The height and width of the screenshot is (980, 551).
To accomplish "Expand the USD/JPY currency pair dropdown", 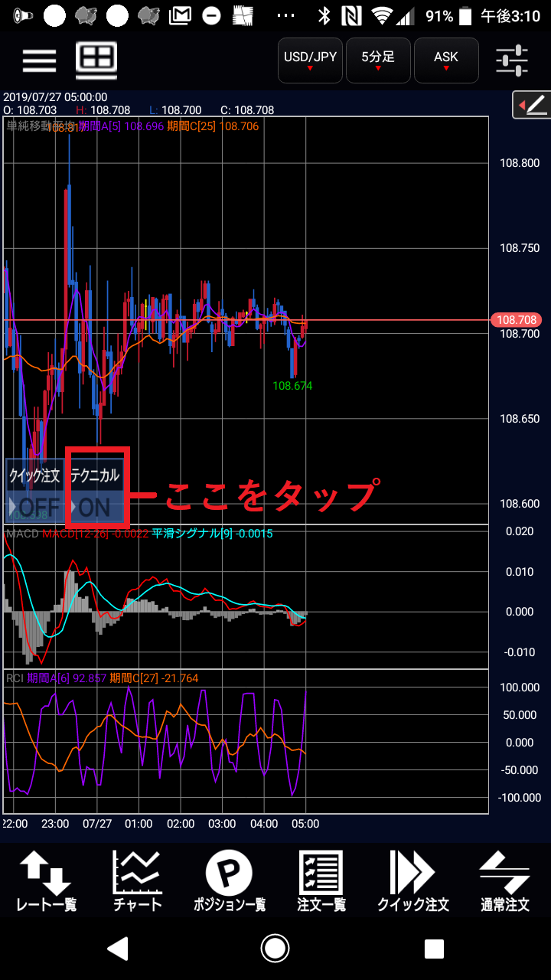I will point(310,60).
